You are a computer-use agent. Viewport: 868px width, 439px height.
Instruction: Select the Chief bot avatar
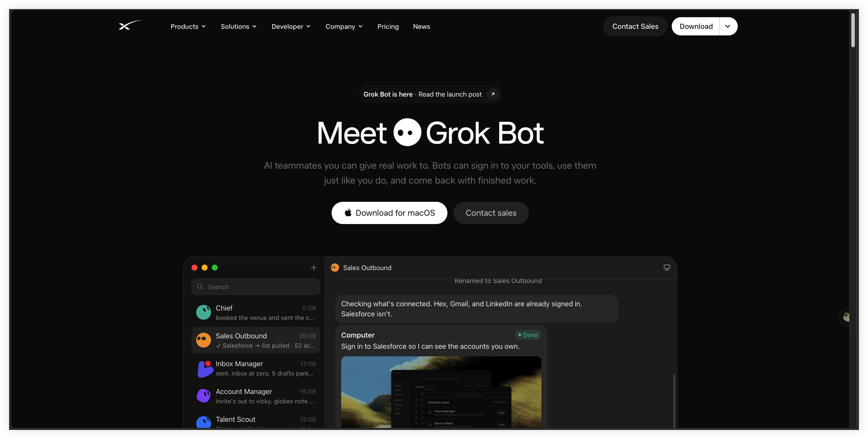pos(204,312)
